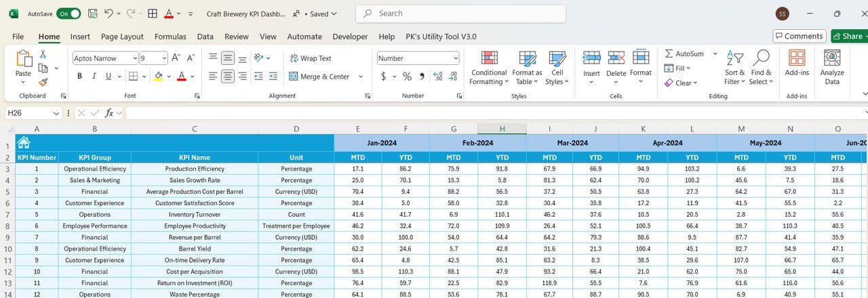Click the save icon in the title bar

[x=92, y=14]
